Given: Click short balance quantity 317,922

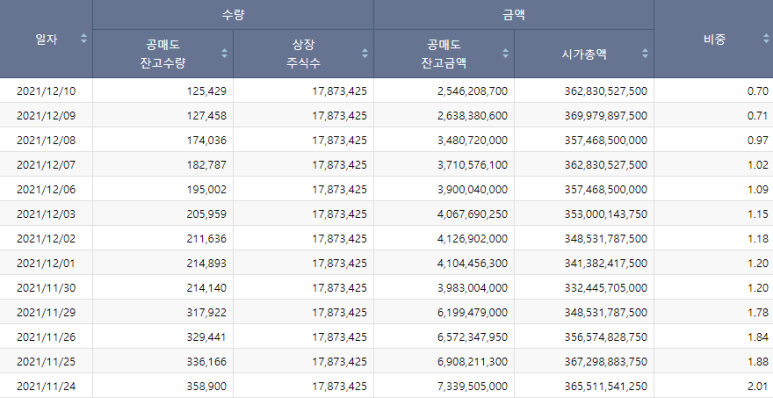Looking at the screenshot, I should pyautogui.click(x=207, y=313).
